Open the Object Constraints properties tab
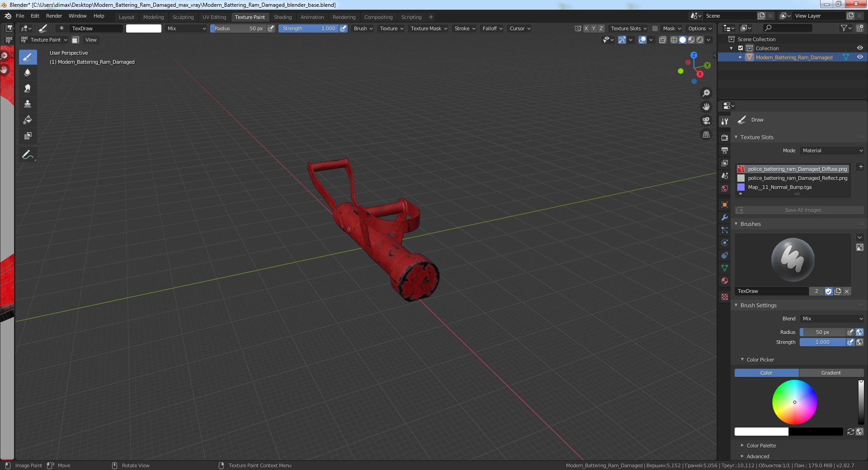The width and height of the screenshot is (868, 470). point(725,255)
